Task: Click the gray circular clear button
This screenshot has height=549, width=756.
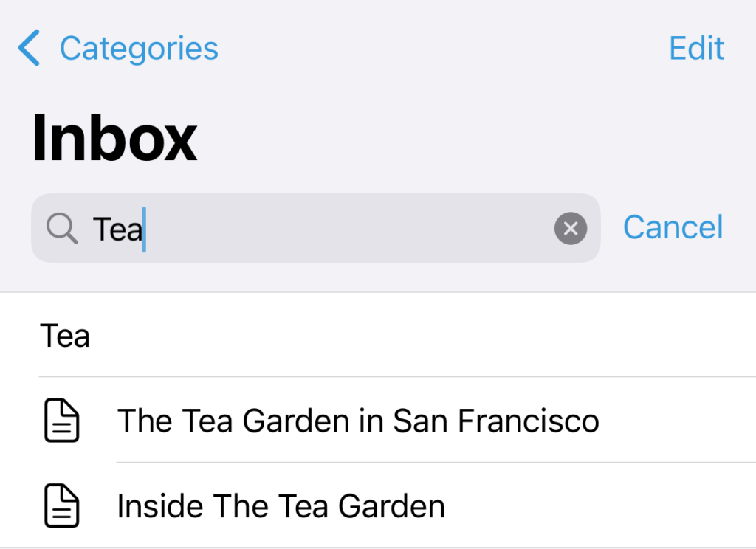Action: pyautogui.click(x=571, y=229)
